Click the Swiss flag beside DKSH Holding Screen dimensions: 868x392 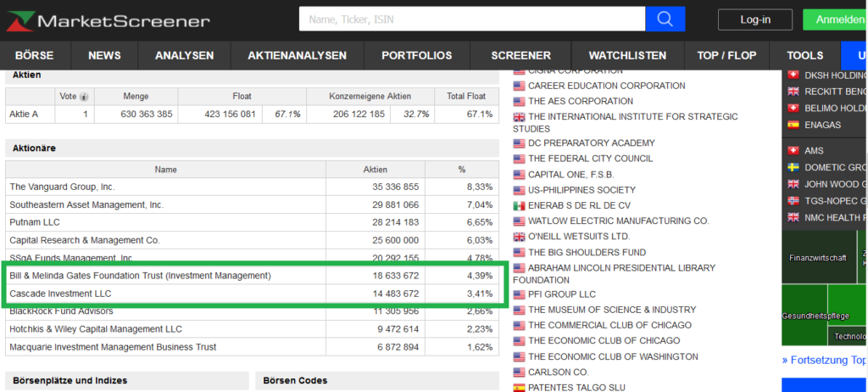pos(793,76)
